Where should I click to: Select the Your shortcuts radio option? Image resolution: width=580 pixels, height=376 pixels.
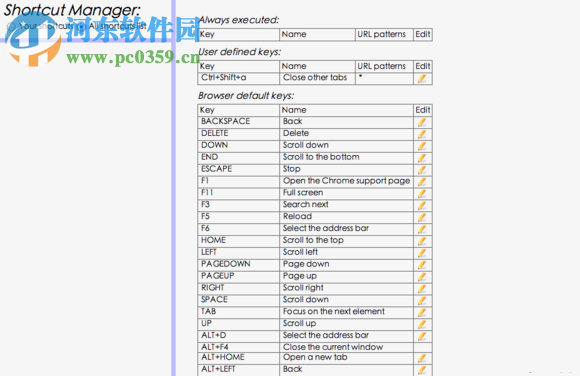(x=12, y=26)
